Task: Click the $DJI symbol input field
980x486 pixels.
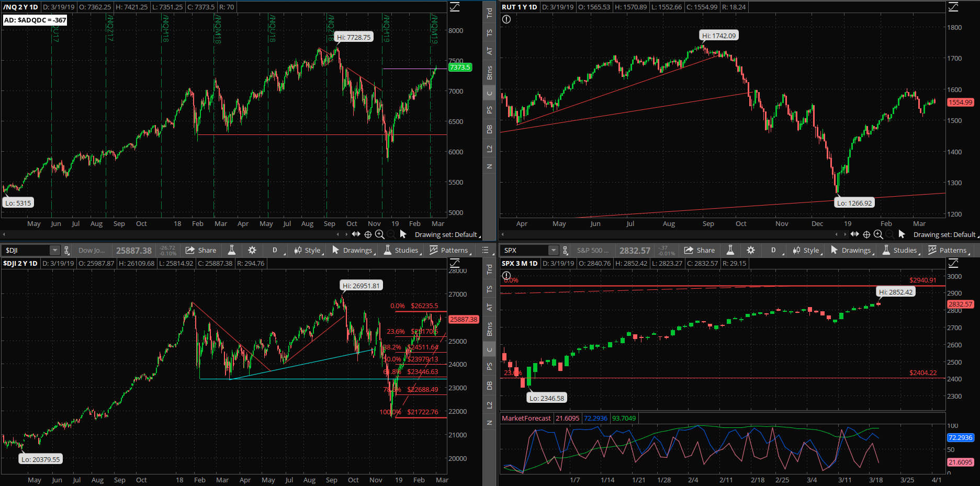Action: tap(26, 250)
